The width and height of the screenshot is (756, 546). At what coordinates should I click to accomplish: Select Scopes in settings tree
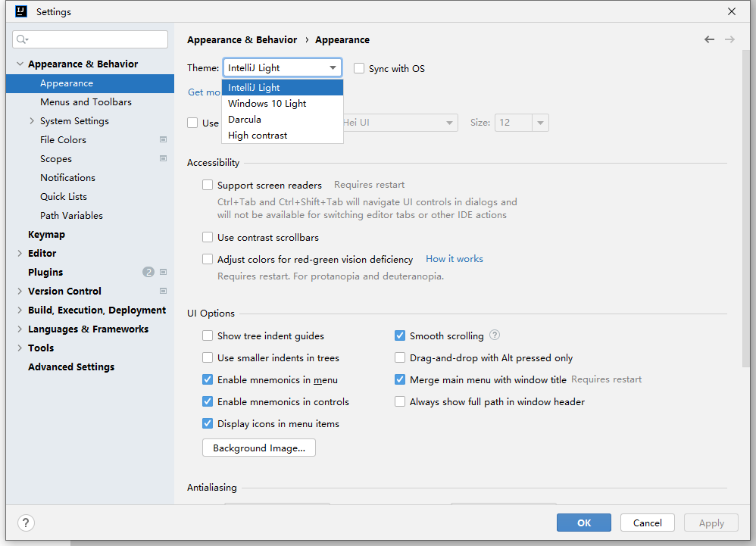pos(56,158)
